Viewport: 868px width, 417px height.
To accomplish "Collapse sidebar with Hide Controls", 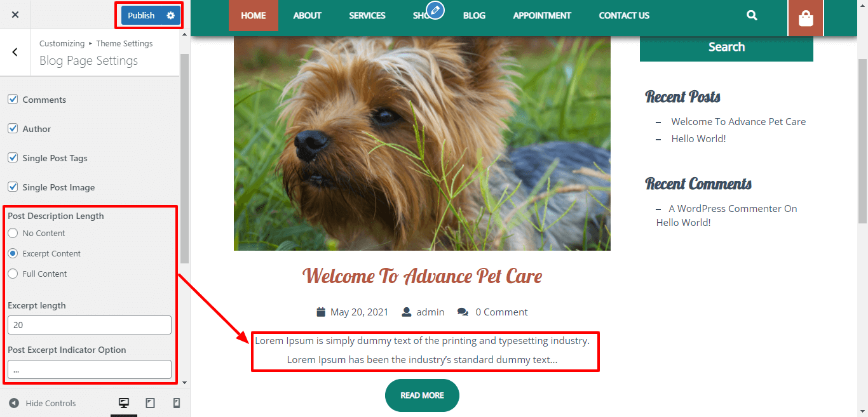I will click(x=43, y=403).
